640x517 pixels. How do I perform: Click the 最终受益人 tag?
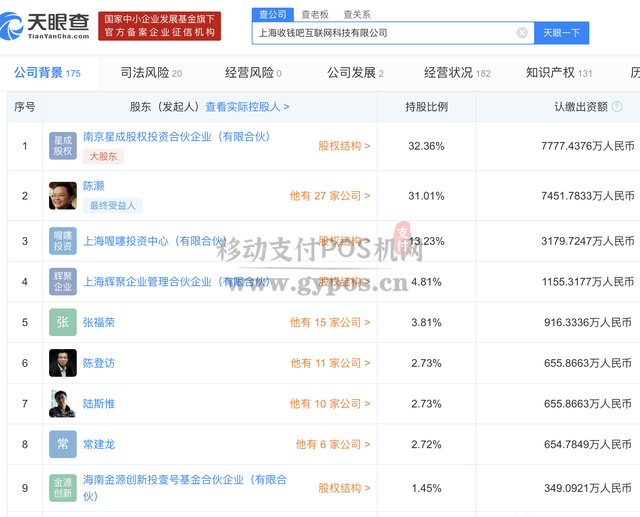[113, 205]
